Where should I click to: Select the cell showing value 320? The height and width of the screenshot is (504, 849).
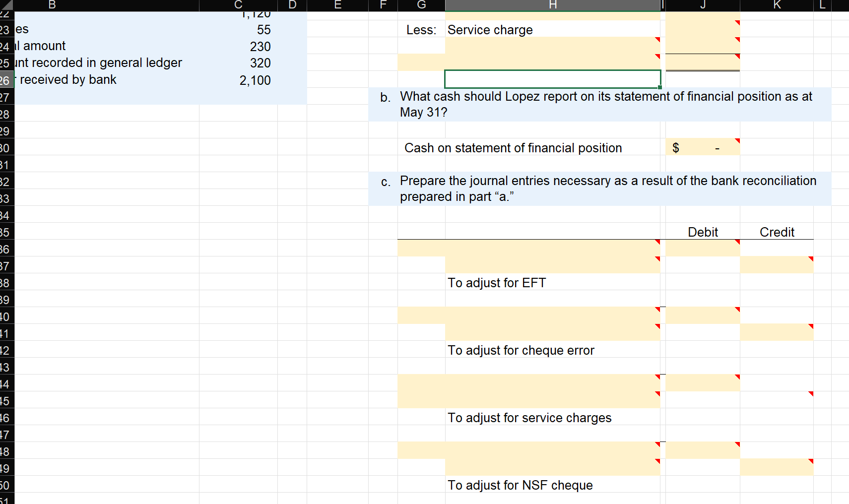coord(238,63)
